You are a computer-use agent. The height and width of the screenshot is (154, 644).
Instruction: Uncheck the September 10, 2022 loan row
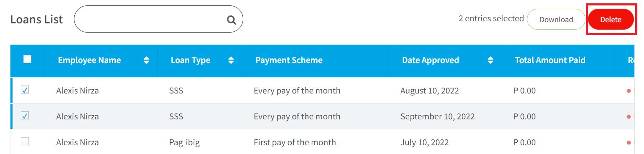point(25,116)
